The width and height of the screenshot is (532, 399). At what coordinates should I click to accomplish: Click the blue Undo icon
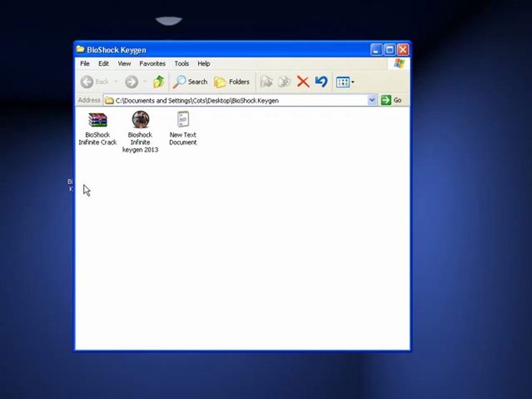tap(321, 82)
